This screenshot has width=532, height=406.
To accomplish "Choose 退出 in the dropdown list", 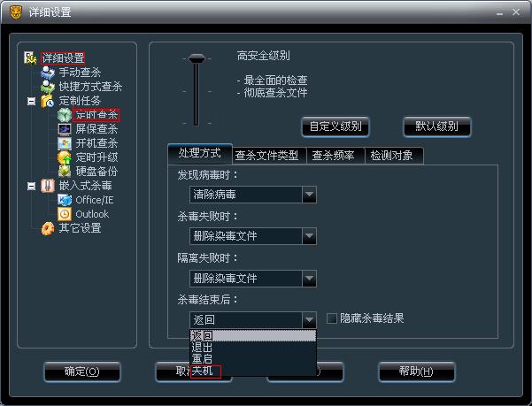I will click(x=253, y=347).
